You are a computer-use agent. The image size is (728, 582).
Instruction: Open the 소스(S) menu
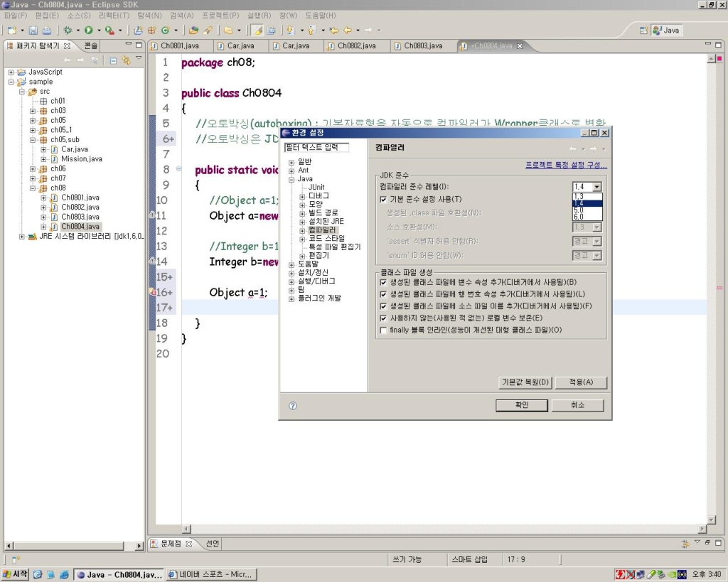coord(79,16)
